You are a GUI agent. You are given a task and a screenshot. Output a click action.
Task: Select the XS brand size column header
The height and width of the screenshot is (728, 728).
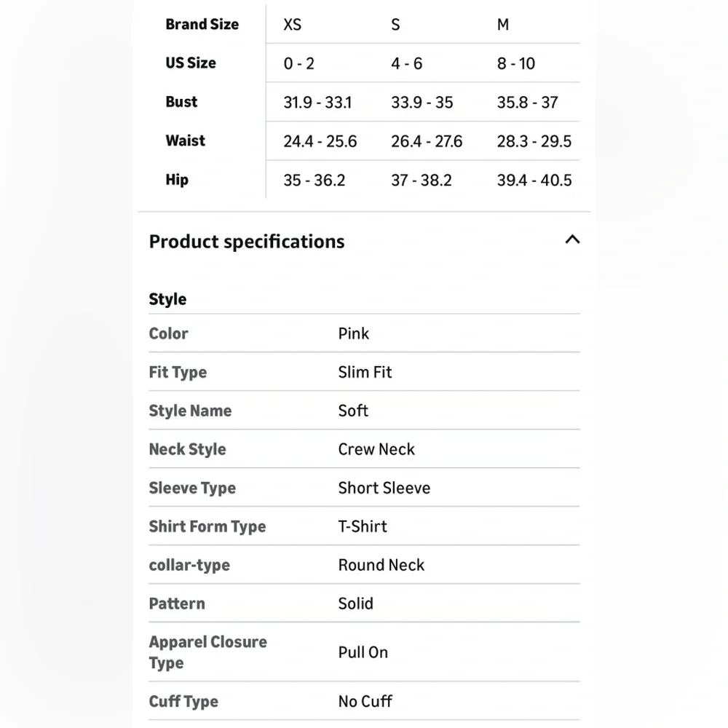coord(293,25)
